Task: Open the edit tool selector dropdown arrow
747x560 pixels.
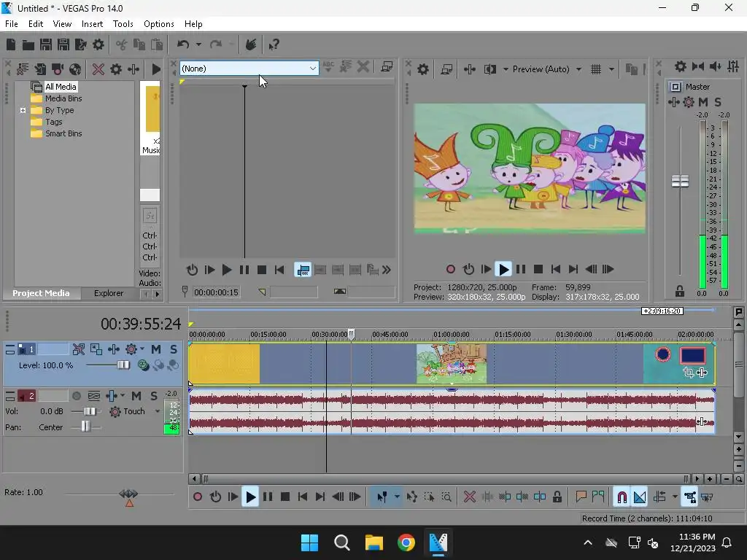Action: [396, 497]
